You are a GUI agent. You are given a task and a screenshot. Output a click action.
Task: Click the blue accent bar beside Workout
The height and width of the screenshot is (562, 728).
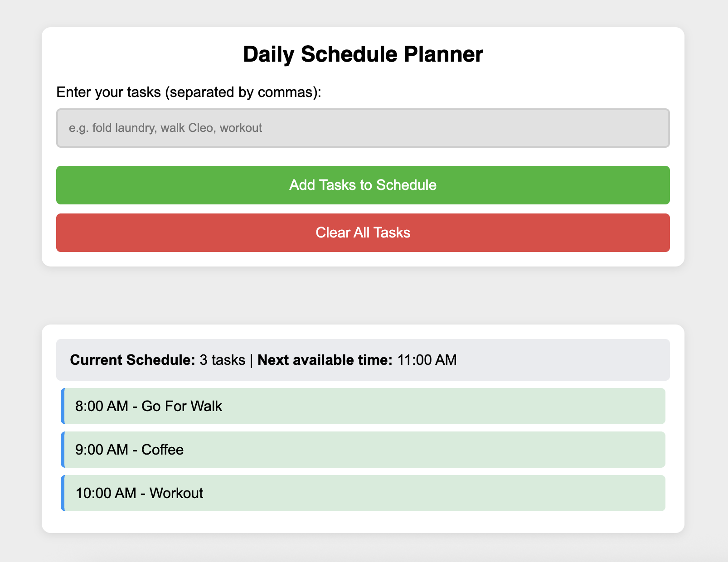pyautogui.click(x=63, y=493)
